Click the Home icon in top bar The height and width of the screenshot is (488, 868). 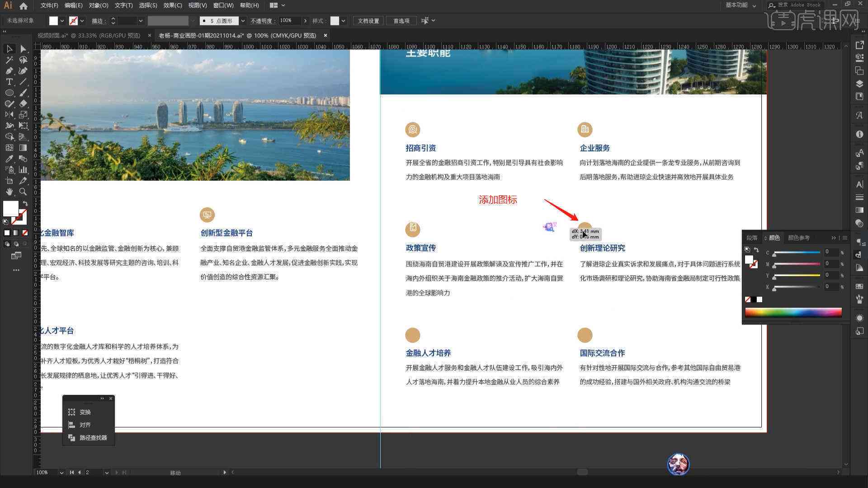[x=24, y=6]
